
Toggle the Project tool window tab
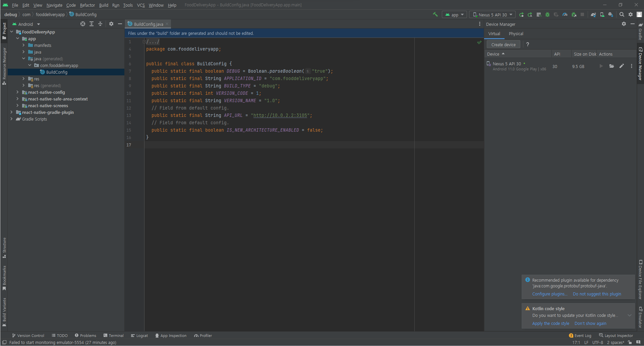tap(4, 30)
